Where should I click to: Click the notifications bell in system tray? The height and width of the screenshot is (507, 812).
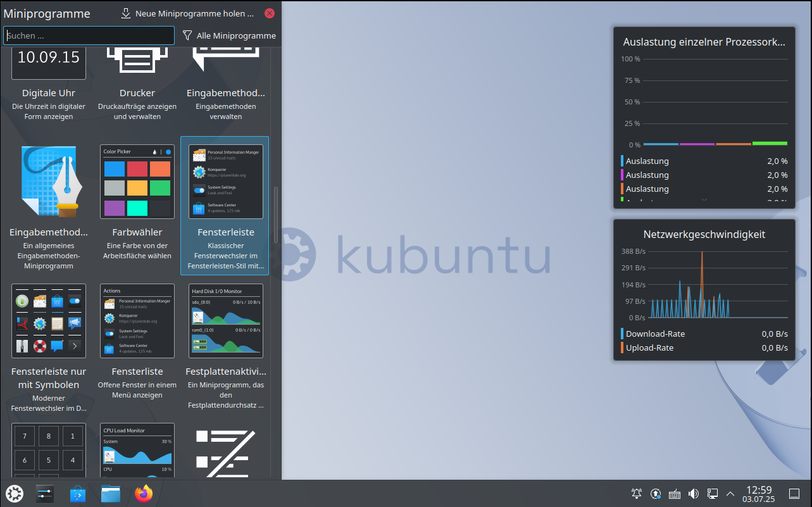(x=637, y=493)
